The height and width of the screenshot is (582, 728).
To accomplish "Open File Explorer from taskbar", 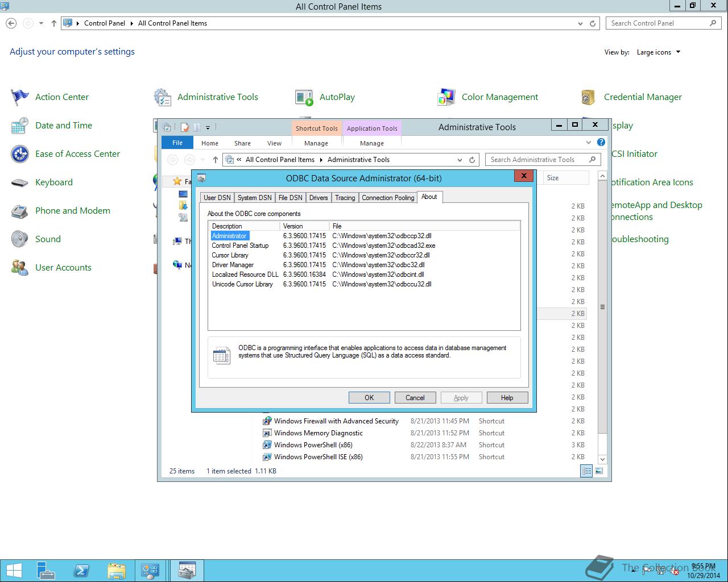I will tap(117, 571).
